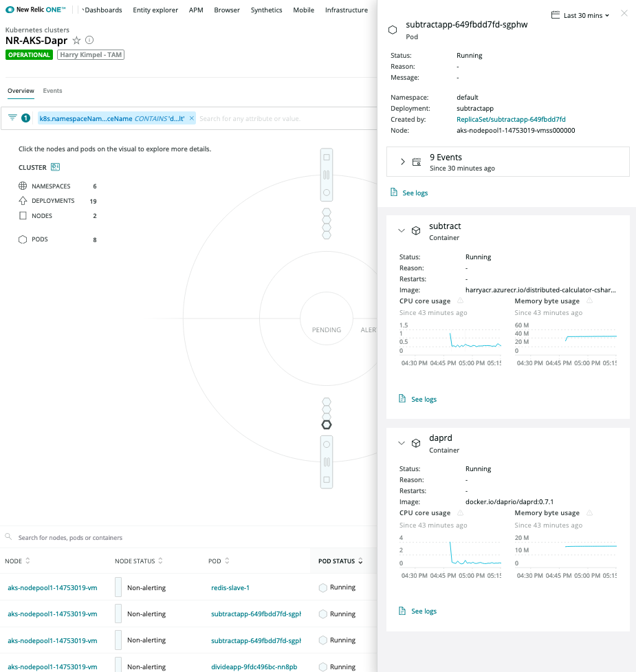Click the info icon beside the cluster name
Viewport: 636px width, 672px height.
click(89, 41)
